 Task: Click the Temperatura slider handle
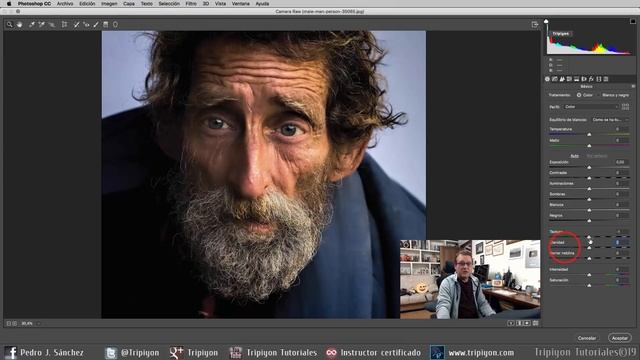pyautogui.click(x=589, y=134)
